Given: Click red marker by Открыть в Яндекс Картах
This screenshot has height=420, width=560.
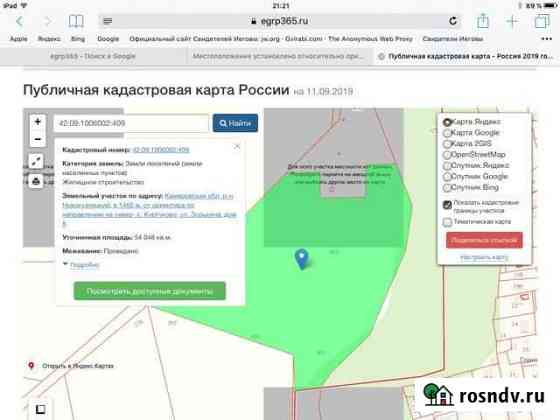Looking at the screenshot, I should [x=31, y=366].
